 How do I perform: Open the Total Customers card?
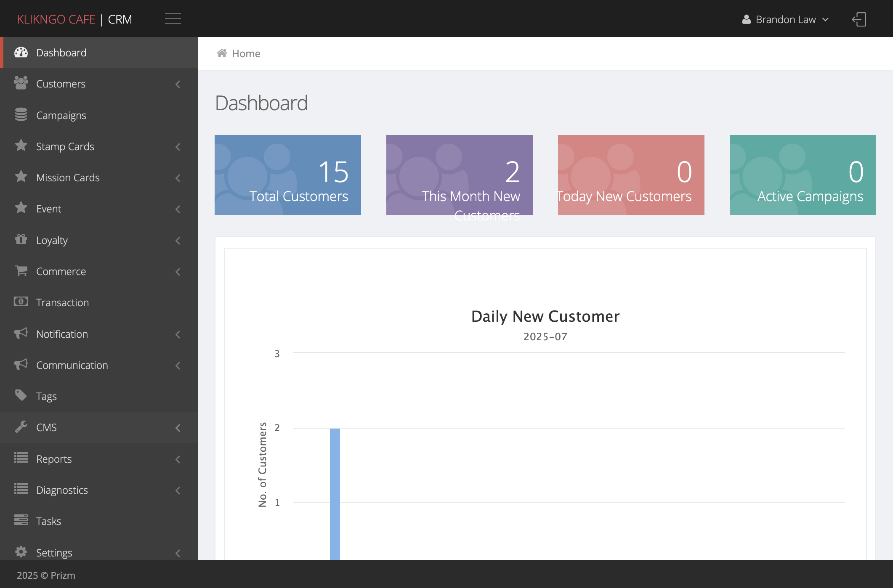288,175
